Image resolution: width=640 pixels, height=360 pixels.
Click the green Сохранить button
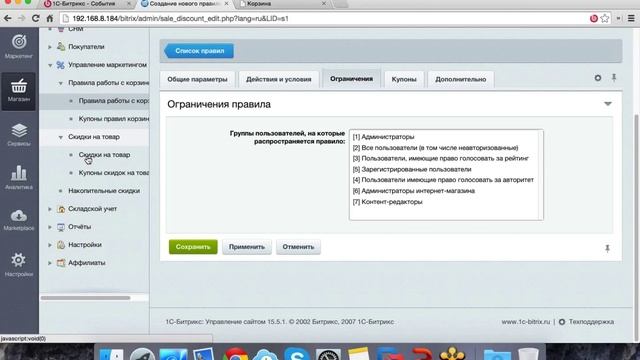[x=193, y=247]
